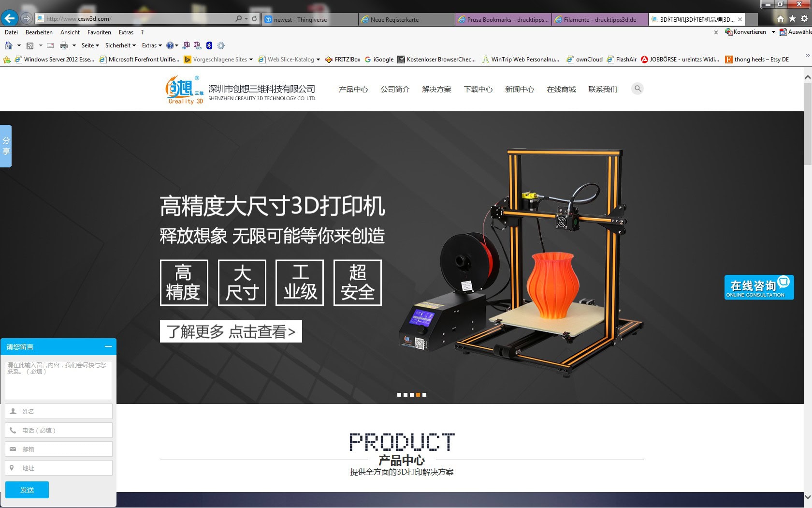Expand the Sicherheit dropdown menu
This screenshot has height=508, width=812.
120,45
